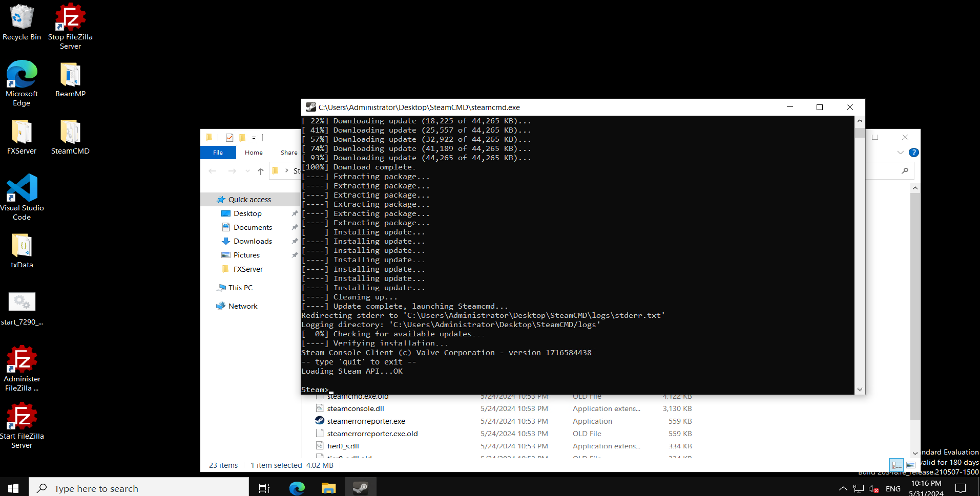Open the ENG language indicator
Viewport: 980px width, 496px height.
click(x=893, y=489)
